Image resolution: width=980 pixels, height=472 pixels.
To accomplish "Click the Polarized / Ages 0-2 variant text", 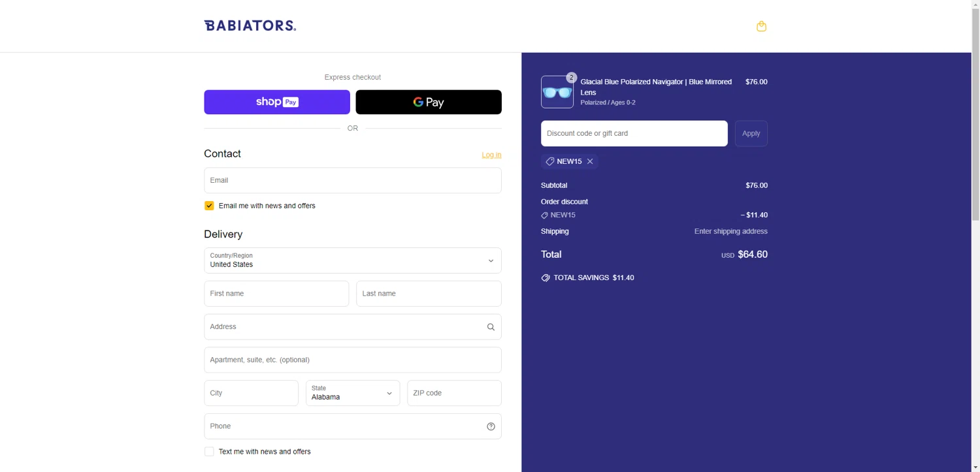I will point(608,102).
